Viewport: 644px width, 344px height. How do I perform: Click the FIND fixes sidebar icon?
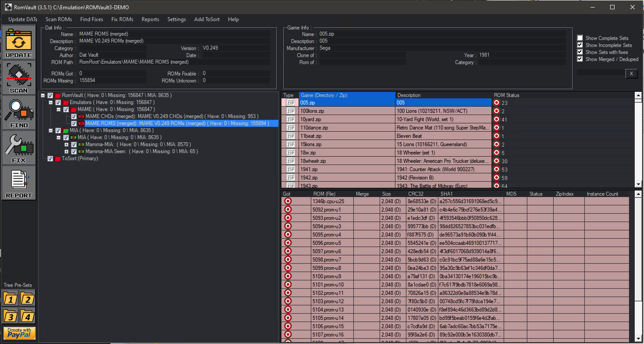click(x=19, y=113)
